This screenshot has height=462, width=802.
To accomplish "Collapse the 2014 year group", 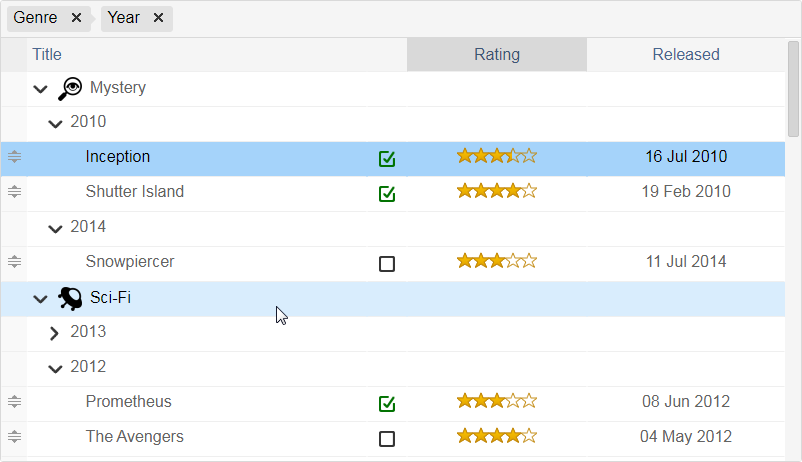I will click(55, 228).
